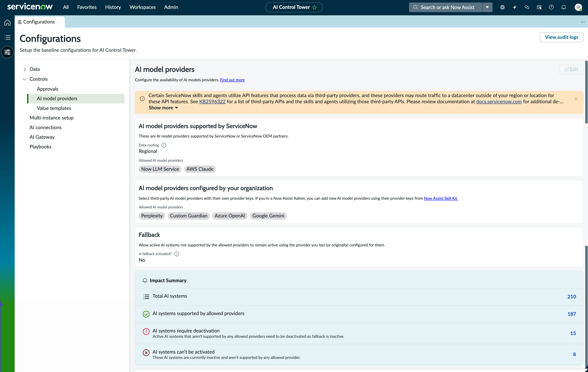588x372 pixels.
Task: Click the Search or ask Now Assist field
Action: point(446,7)
